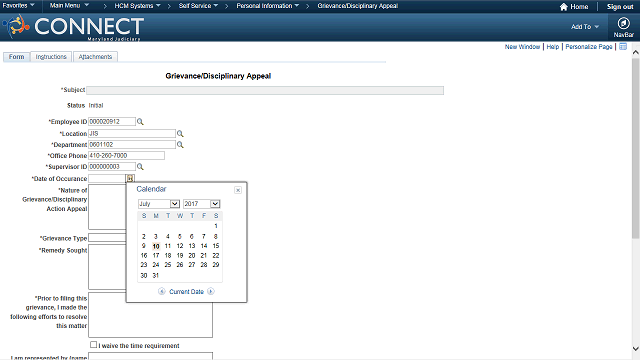This screenshot has width=640, height=360.
Task: Open Department lookup magnifier
Action: click(x=180, y=144)
